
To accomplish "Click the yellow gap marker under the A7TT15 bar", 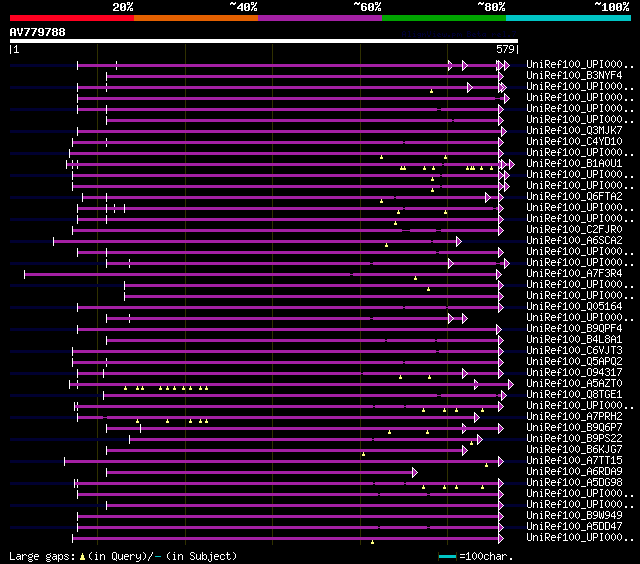I will (487, 465).
